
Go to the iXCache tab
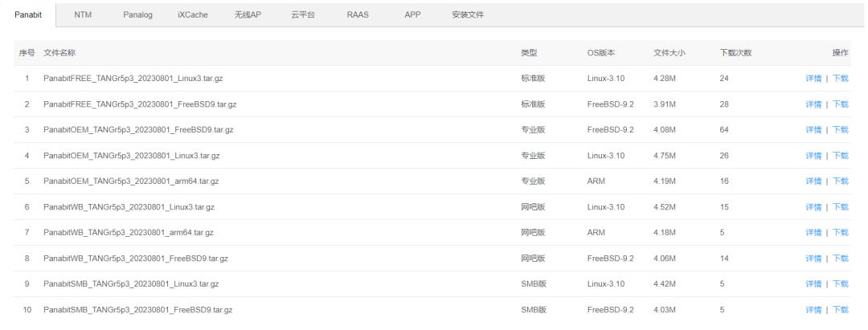(193, 15)
